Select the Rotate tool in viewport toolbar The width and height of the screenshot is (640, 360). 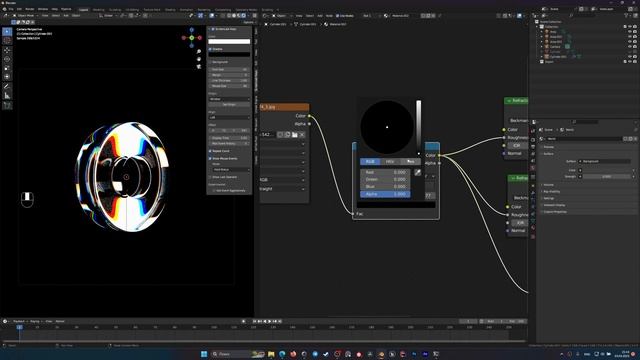(7, 59)
